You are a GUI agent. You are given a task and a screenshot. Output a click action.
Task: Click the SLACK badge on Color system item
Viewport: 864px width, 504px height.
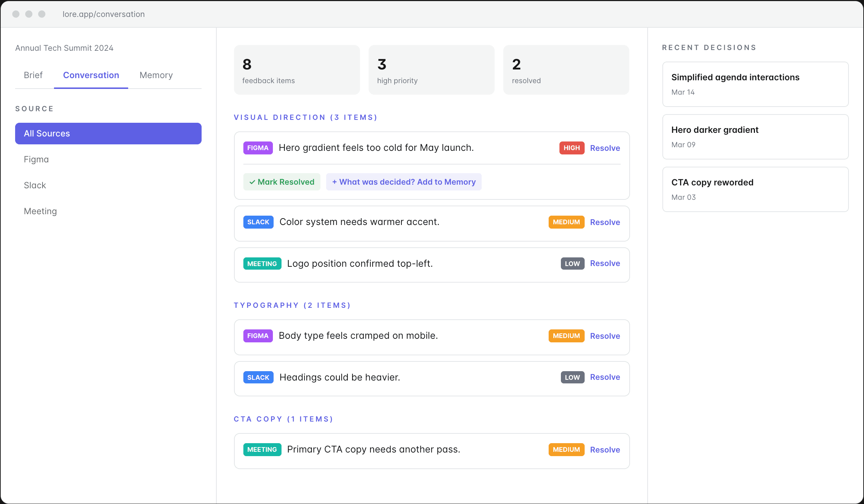click(x=258, y=222)
